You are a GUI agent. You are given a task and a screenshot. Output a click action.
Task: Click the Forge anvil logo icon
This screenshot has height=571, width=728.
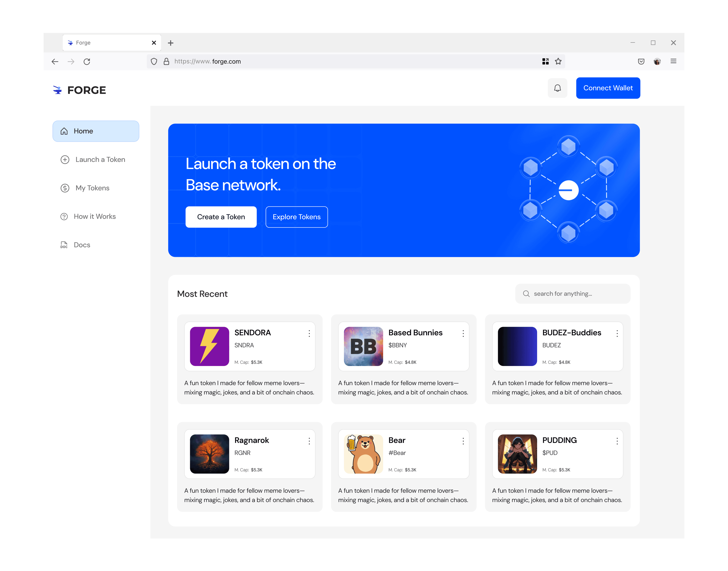[x=58, y=90]
